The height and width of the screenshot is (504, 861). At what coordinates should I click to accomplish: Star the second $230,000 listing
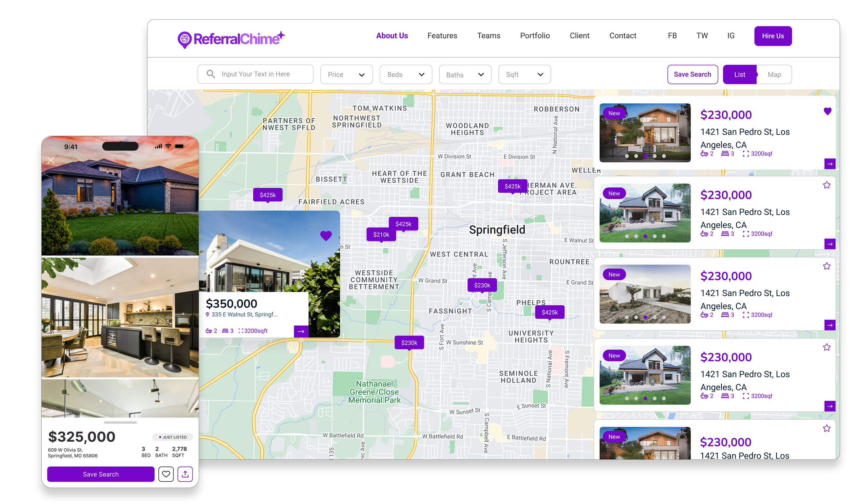point(826,185)
